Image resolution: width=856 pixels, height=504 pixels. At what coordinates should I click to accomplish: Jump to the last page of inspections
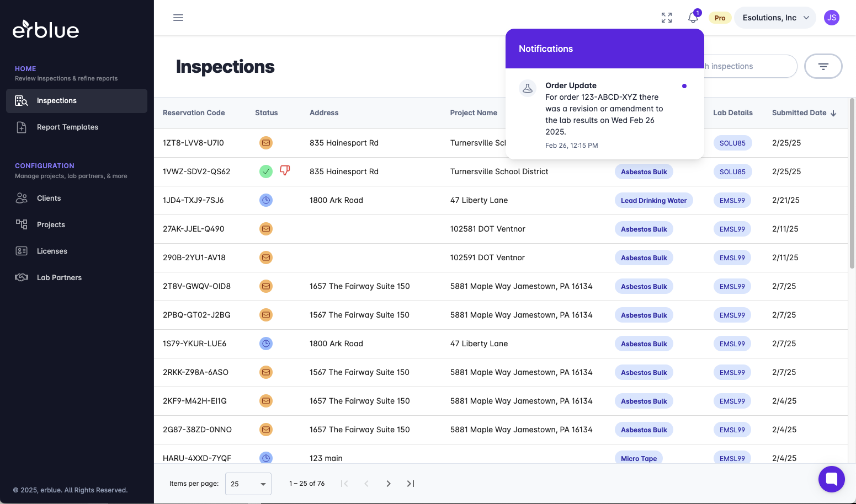[x=411, y=484]
